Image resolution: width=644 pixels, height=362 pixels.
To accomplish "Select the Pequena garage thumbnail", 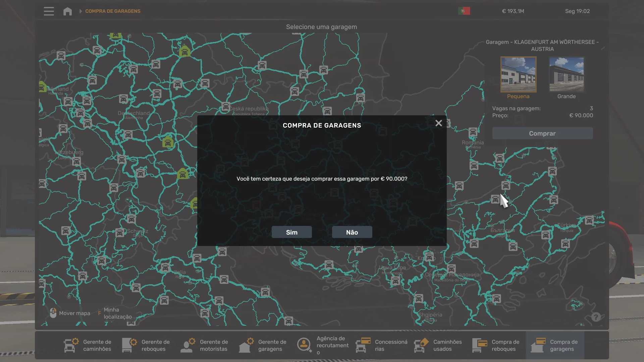I will (x=518, y=74).
